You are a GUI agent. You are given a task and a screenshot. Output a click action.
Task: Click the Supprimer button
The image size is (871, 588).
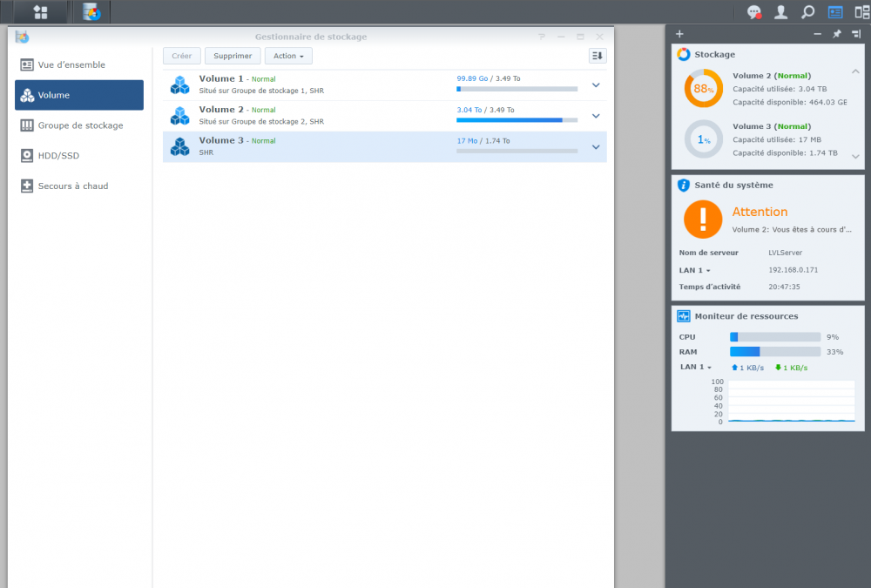pos(233,56)
